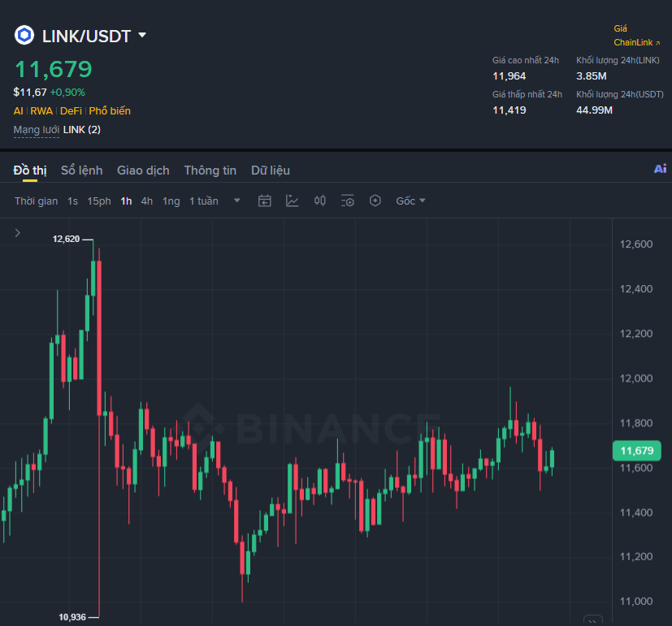Screen dimensions: 672x626
Task: Select the 1 tuần timeframe
Action: point(204,201)
